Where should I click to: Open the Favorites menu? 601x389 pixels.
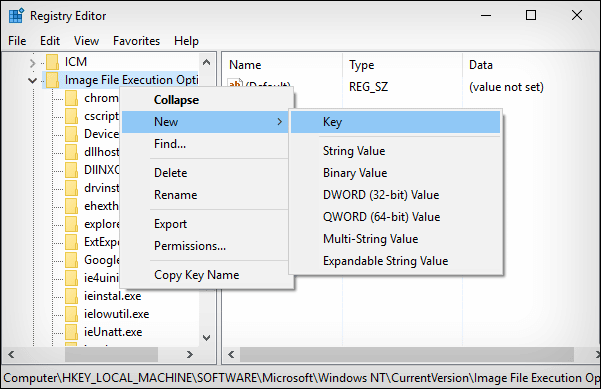coord(136,41)
